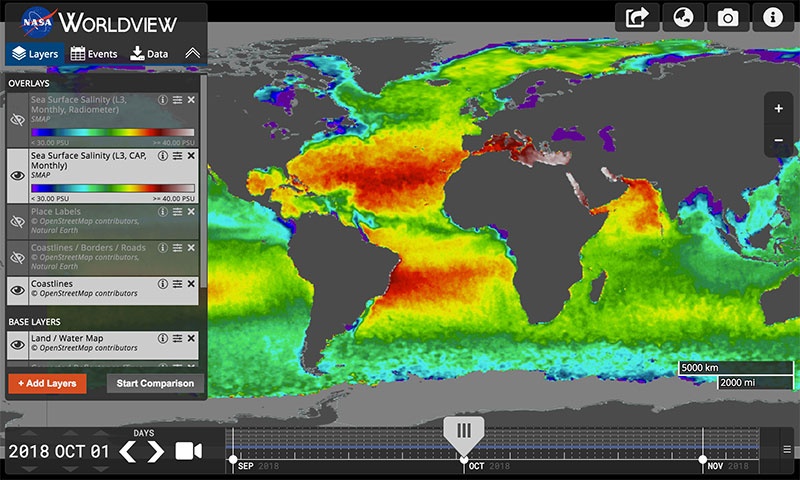Open the information menu icon
Image resolution: width=800 pixels, height=480 pixels.
point(772,17)
